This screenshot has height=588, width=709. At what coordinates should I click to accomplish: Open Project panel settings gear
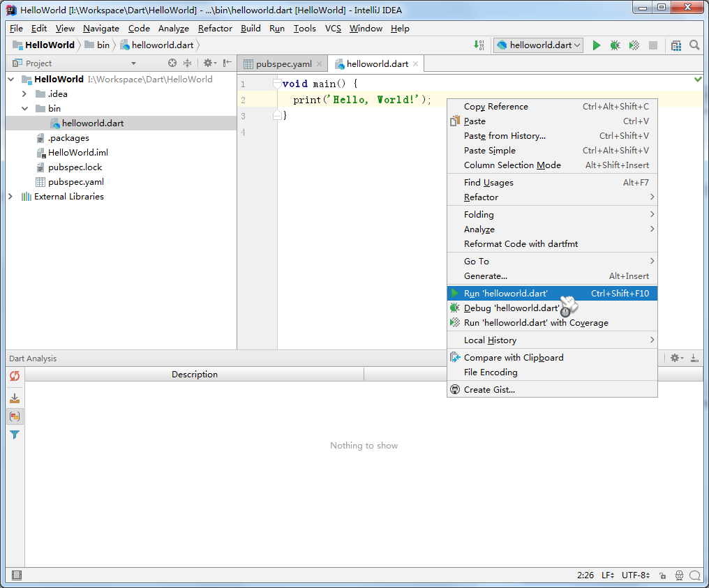click(209, 63)
